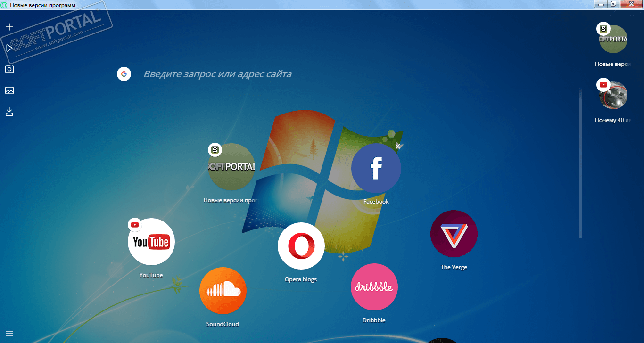This screenshot has width=644, height=343.
Task: Open a new tab with the plus icon
Action: pyautogui.click(x=9, y=27)
